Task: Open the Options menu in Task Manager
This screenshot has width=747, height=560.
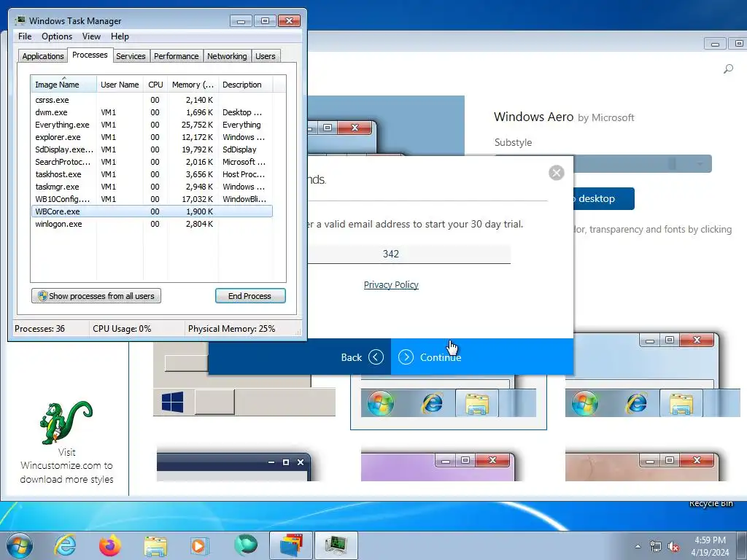Action: tap(57, 36)
